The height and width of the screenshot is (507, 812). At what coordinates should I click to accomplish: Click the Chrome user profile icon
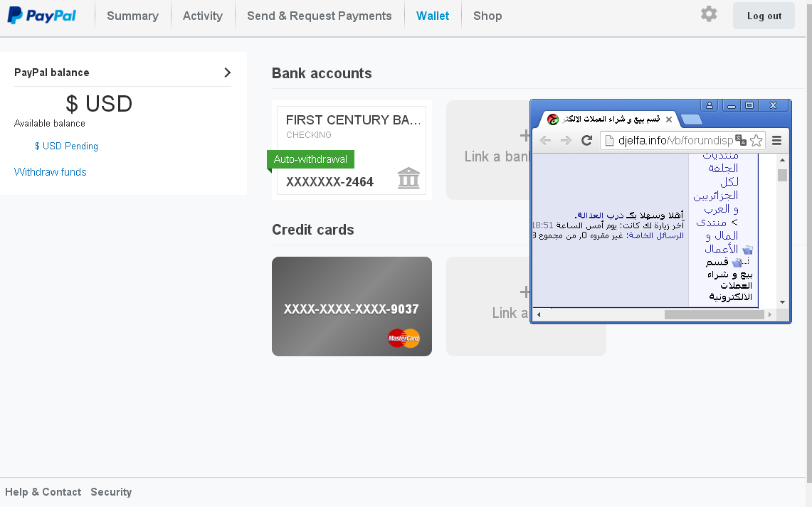point(710,105)
